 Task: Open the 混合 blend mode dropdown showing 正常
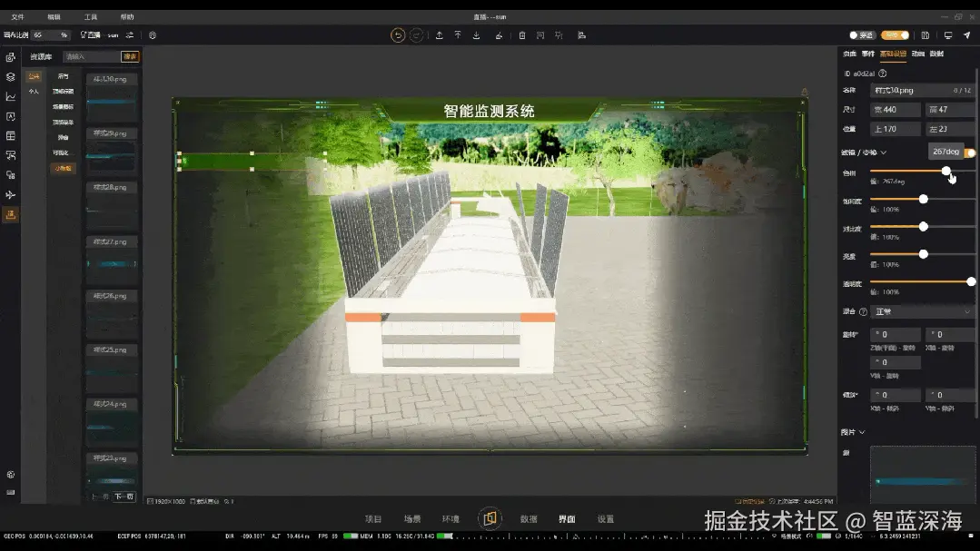922,311
